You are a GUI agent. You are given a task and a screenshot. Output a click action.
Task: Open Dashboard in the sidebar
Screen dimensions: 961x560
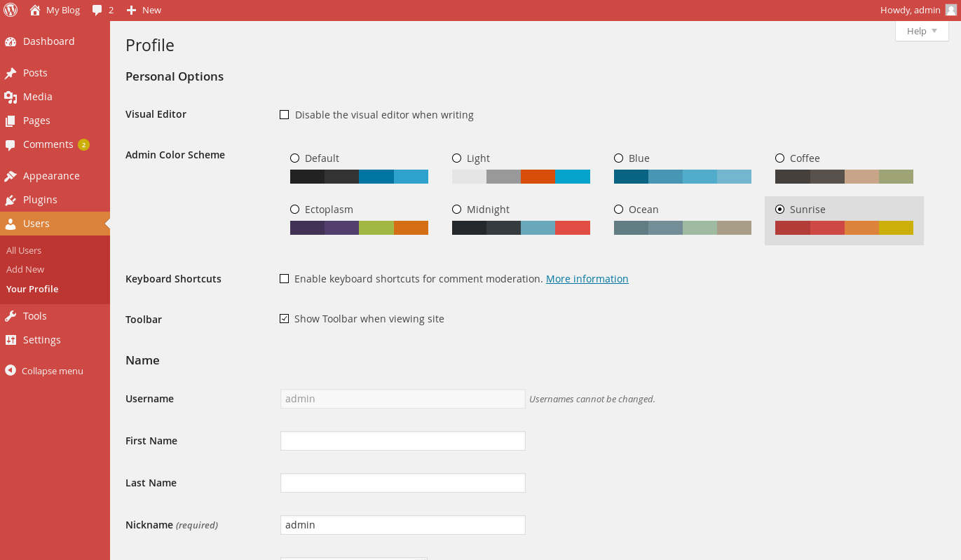[55, 41]
